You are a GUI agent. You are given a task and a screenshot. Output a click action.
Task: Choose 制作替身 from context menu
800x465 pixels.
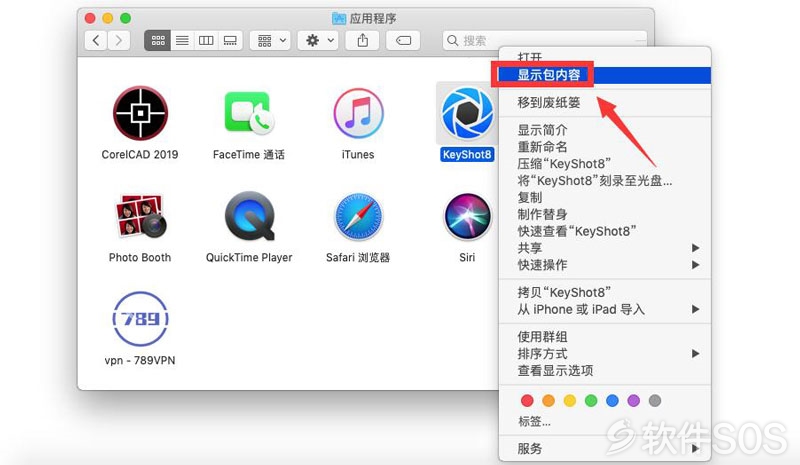point(605,214)
